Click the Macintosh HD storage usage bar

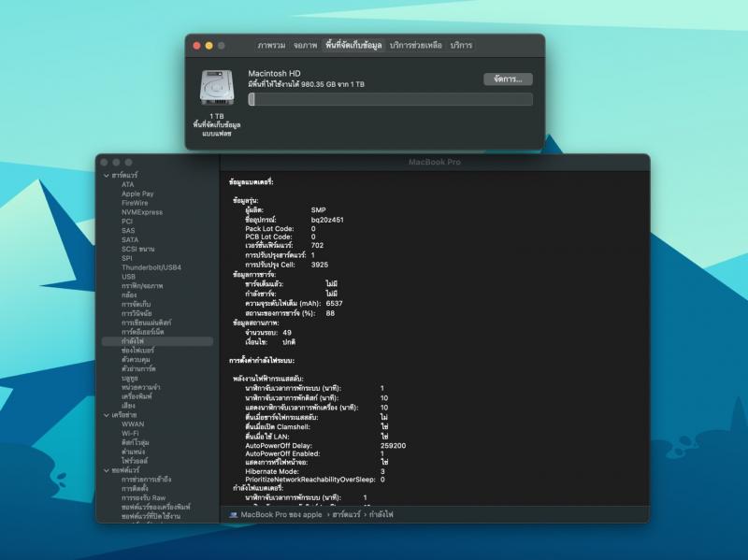[x=390, y=99]
